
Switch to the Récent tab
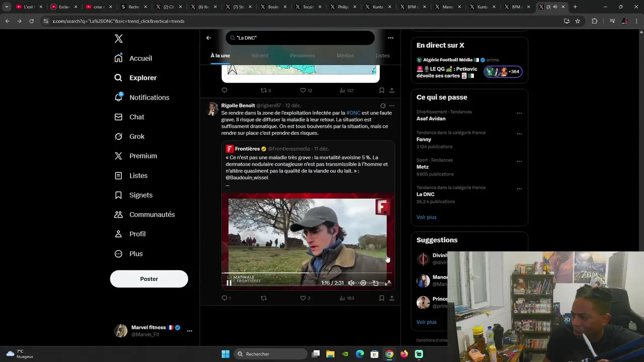[x=260, y=55]
